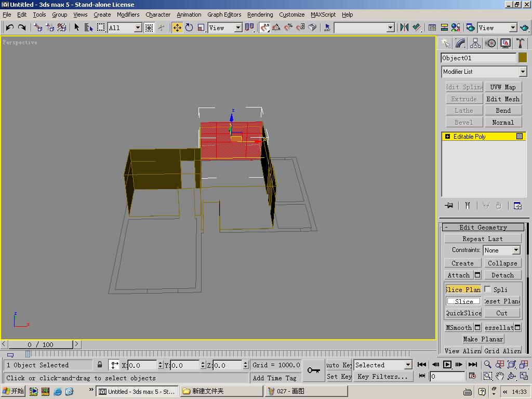The image size is (532, 399).
Task: Click the Object01 name field
Action: tap(478, 58)
